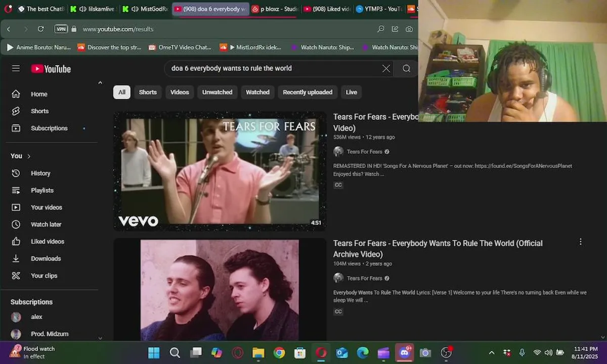This screenshot has width=607, height=364.
Task: Select the Watched filter chip
Action: (x=257, y=92)
